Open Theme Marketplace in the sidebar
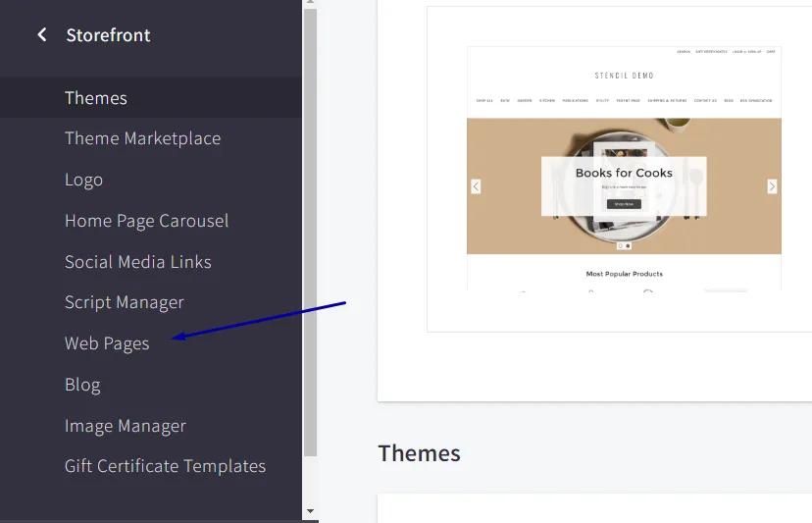 [142, 138]
